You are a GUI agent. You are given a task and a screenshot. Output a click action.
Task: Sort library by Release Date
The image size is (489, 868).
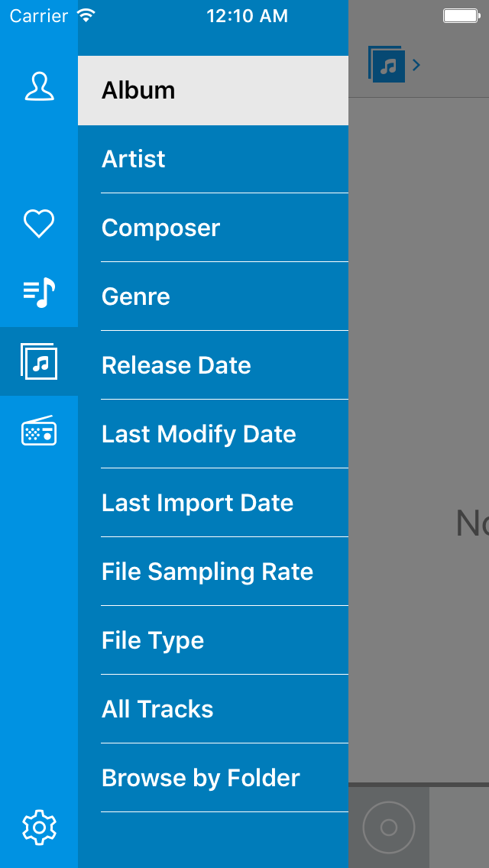coord(212,365)
